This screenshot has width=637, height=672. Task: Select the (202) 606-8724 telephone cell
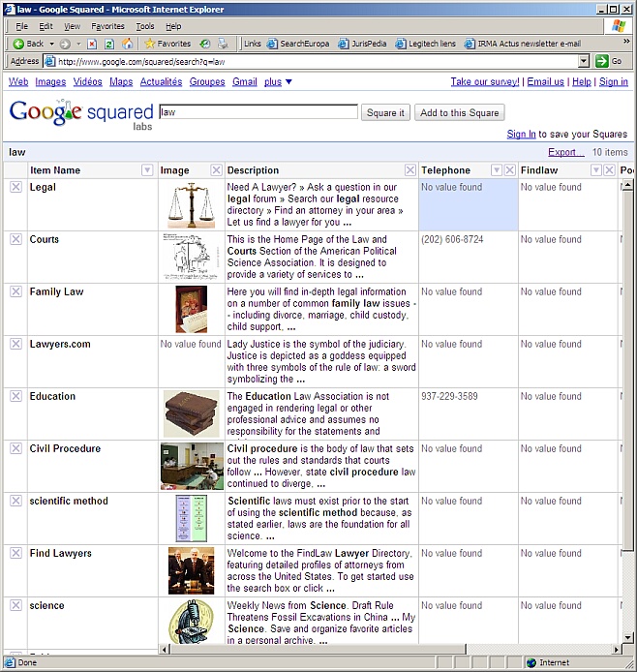469,257
